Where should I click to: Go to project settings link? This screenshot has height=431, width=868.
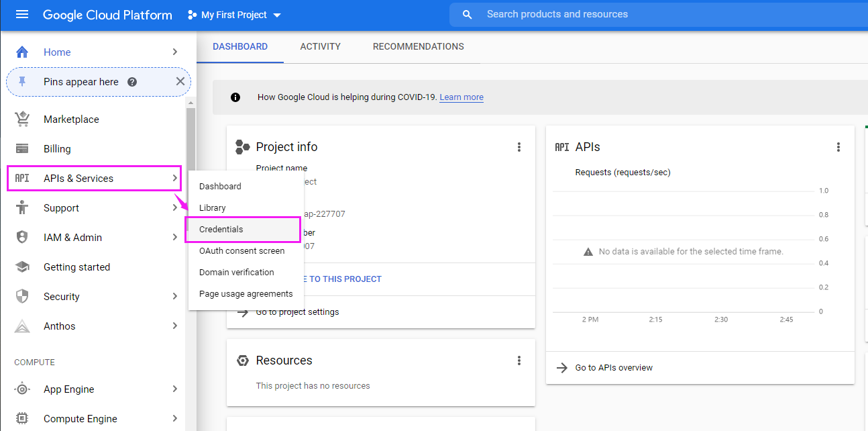[298, 312]
